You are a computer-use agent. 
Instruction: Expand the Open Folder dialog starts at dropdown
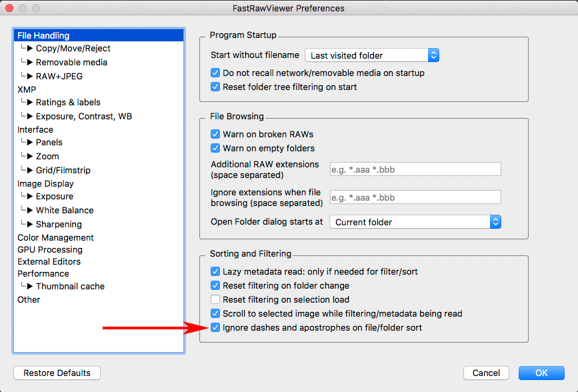coord(415,222)
